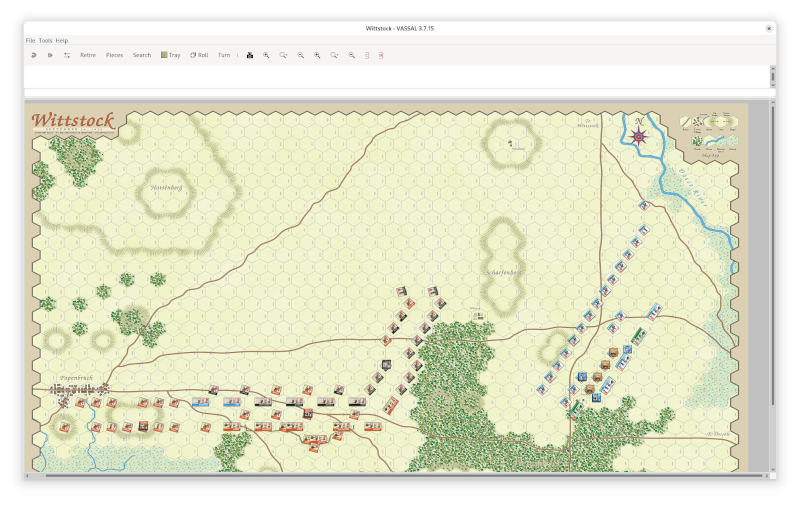The width and height of the screenshot is (800, 505).
Task: Click the first orange chart icon in toolbar
Action: [x=367, y=55]
